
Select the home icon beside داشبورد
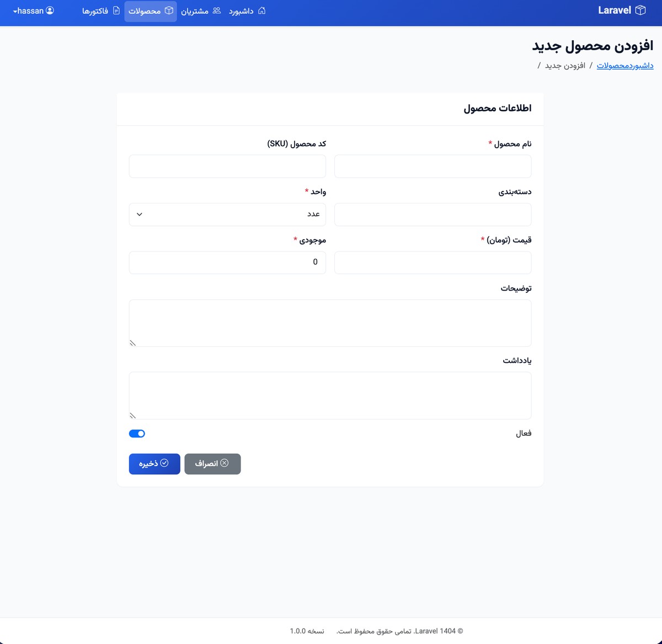[x=261, y=10]
